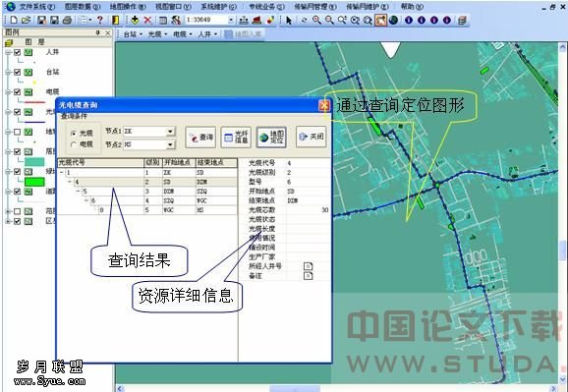The width and height of the screenshot is (568, 392).
Task: Open the 节点1 dropdown list
Action: pyautogui.click(x=170, y=131)
